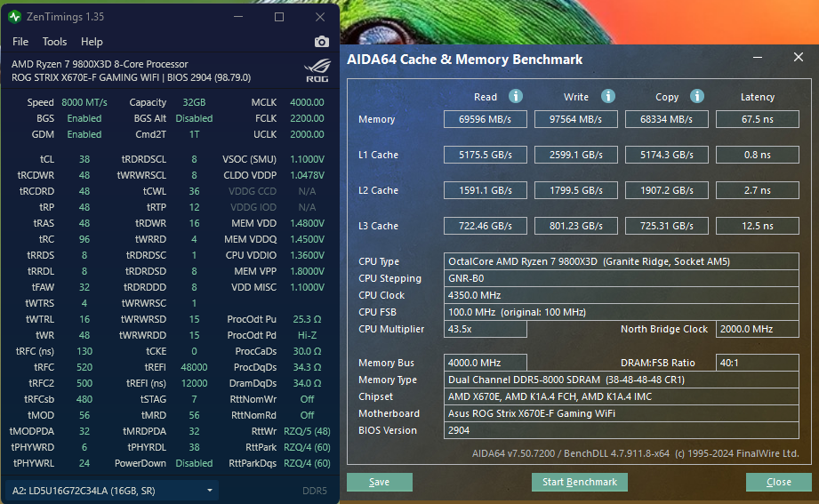Click the info icon next to Write
This screenshot has width=819, height=504.
[608, 96]
